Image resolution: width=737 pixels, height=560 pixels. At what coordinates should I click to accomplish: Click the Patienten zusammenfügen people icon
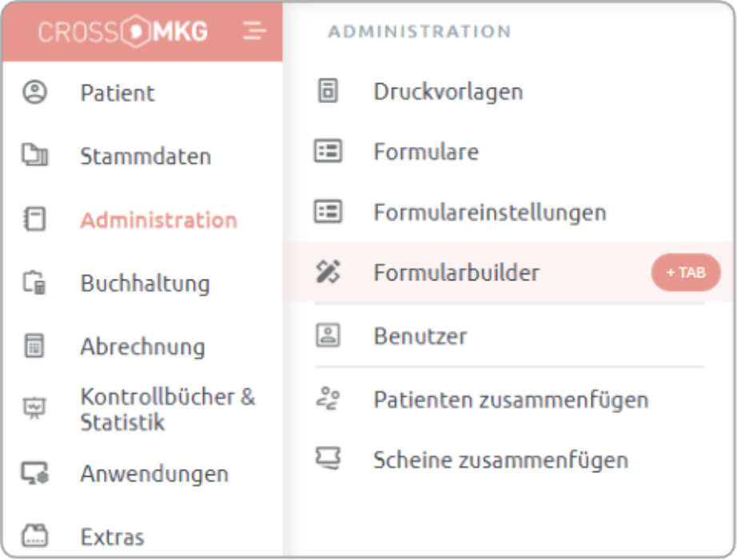click(x=328, y=399)
